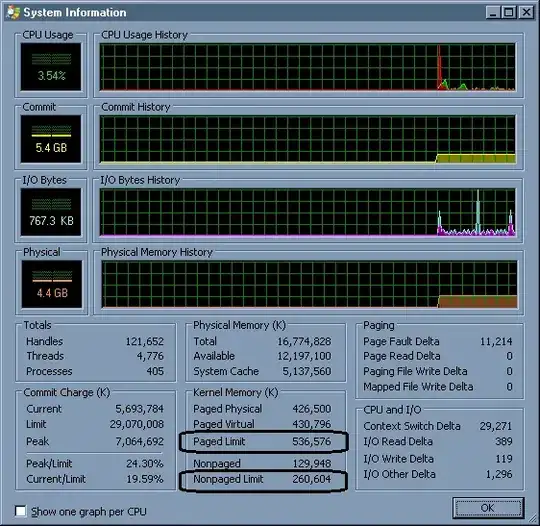Click Paged Limit value 536,576
The width and height of the screenshot is (540, 526).
(312, 441)
